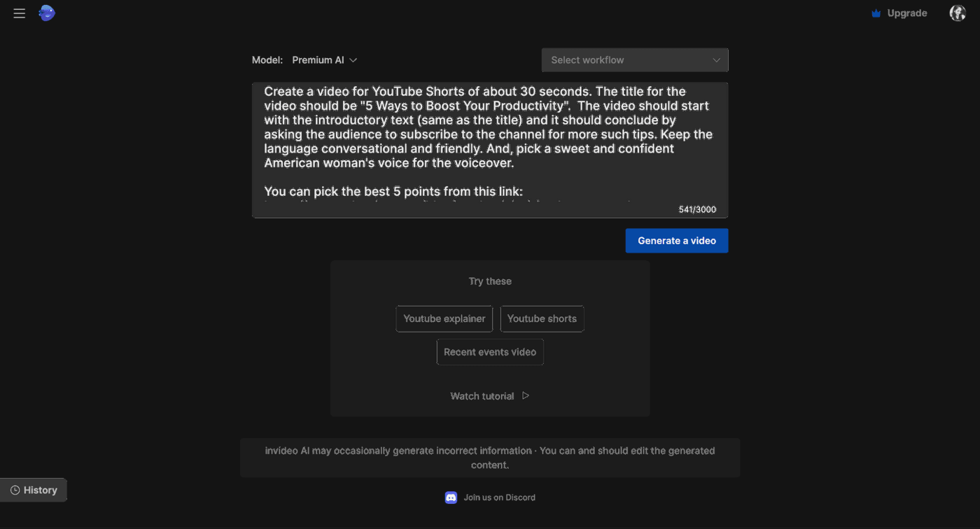Click the Generate a video button
Screen dimensions: 980x529
click(x=676, y=241)
